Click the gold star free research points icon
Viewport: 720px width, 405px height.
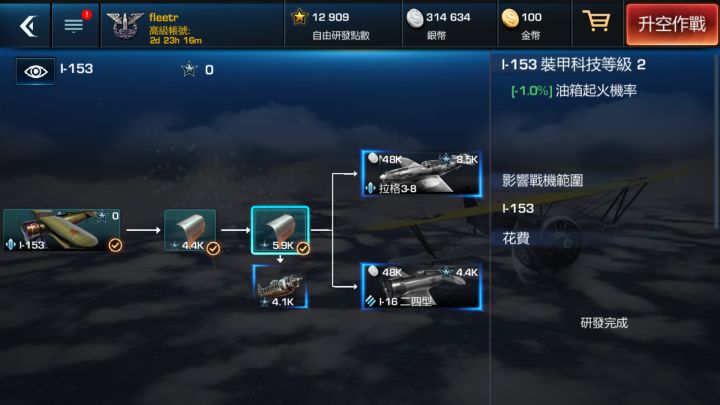click(x=299, y=17)
